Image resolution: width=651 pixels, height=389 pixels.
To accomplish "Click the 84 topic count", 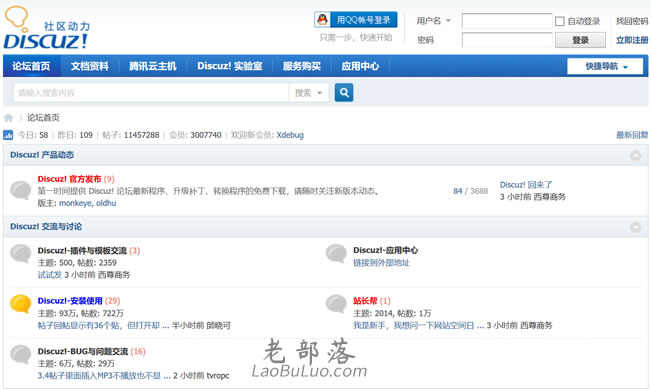I will tap(458, 191).
